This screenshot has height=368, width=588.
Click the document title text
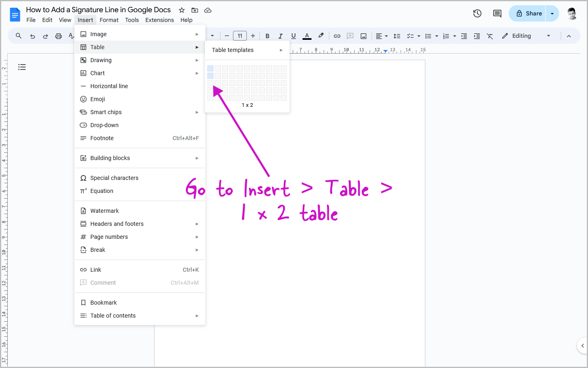click(98, 10)
